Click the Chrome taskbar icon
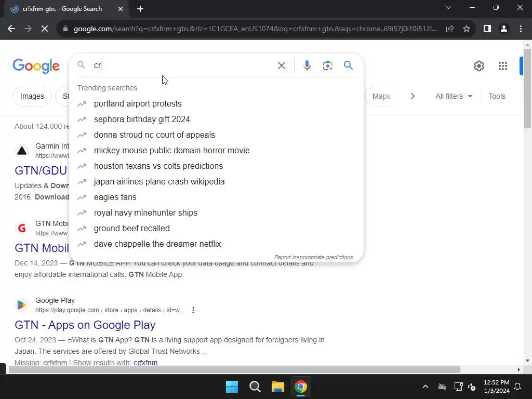 click(x=300, y=387)
